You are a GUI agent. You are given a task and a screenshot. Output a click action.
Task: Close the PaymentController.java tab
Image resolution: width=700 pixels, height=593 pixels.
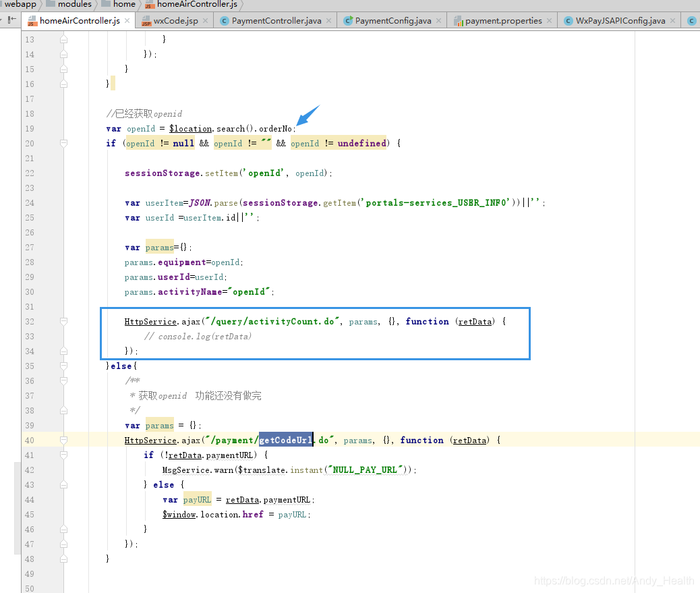[328, 20]
